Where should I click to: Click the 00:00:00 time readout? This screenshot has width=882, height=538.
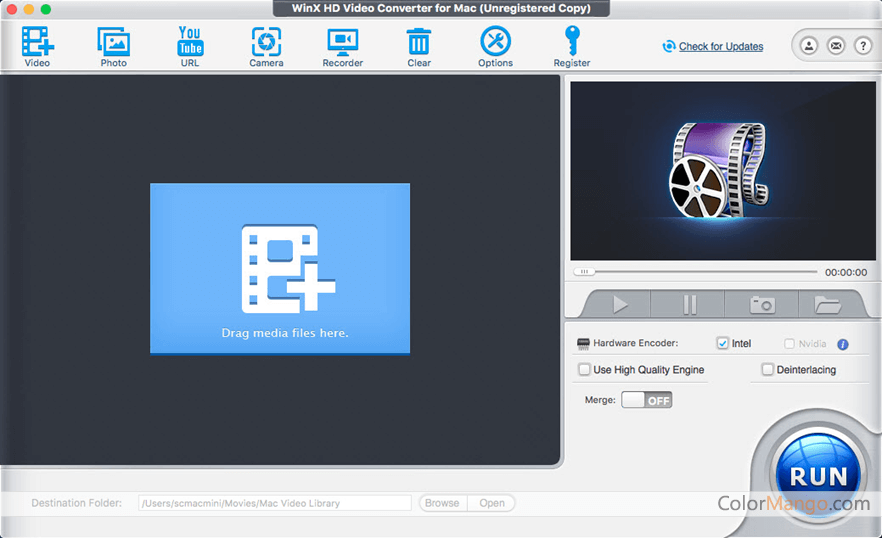(846, 272)
